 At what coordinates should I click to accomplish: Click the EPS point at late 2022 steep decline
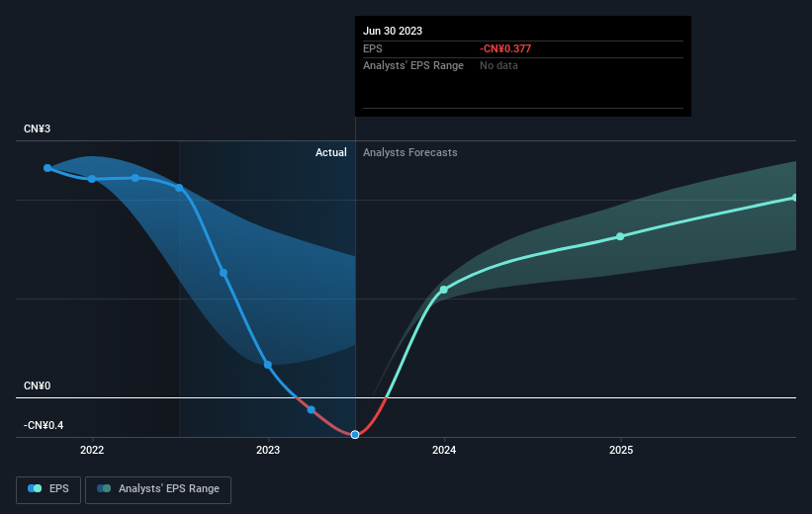(224, 273)
